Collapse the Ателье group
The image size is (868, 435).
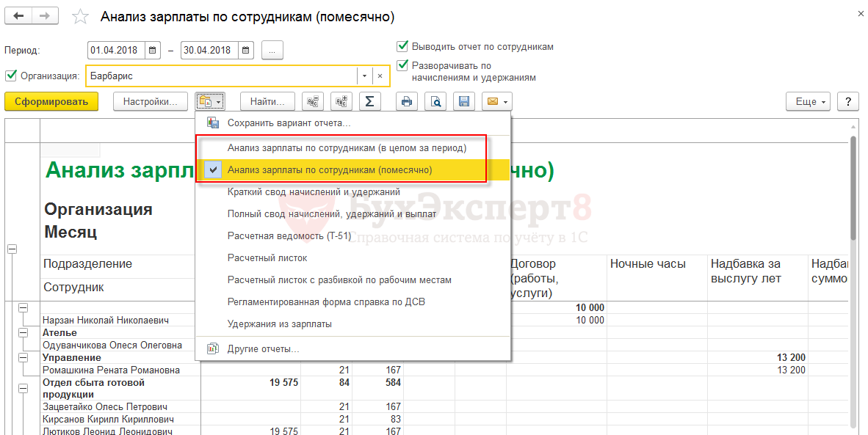click(x=23, y=333)
